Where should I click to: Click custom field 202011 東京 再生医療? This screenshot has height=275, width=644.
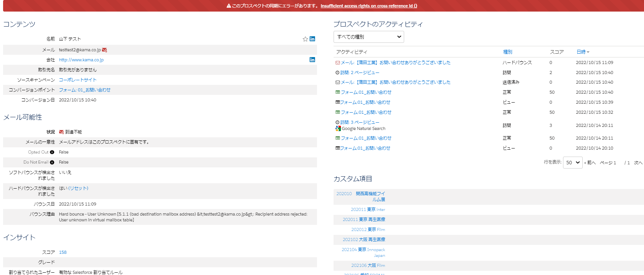click(364, 219)
